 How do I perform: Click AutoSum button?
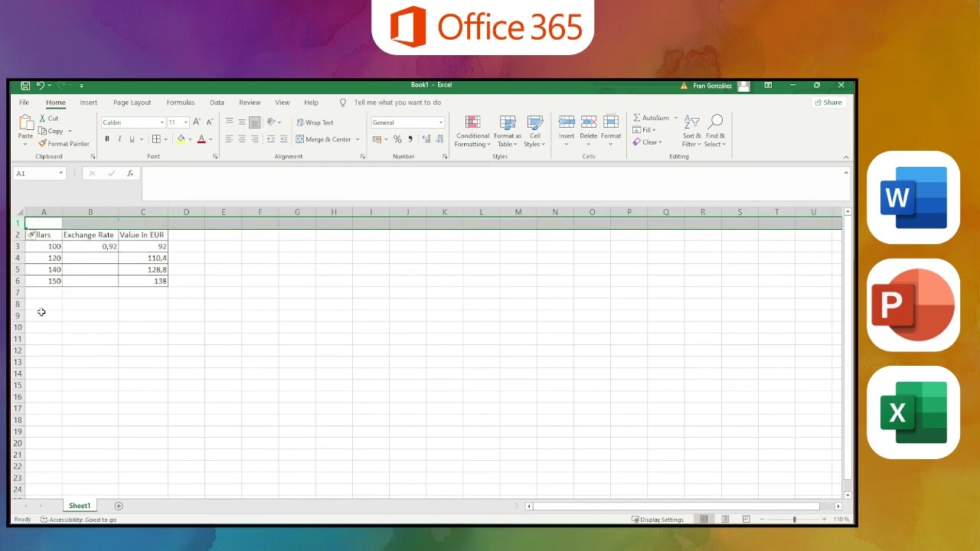click(651, 118)
